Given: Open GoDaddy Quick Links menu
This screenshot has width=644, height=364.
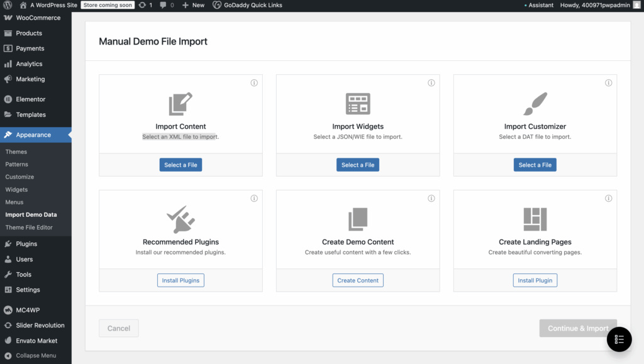Looking at the screenshot, I should 247,5.
